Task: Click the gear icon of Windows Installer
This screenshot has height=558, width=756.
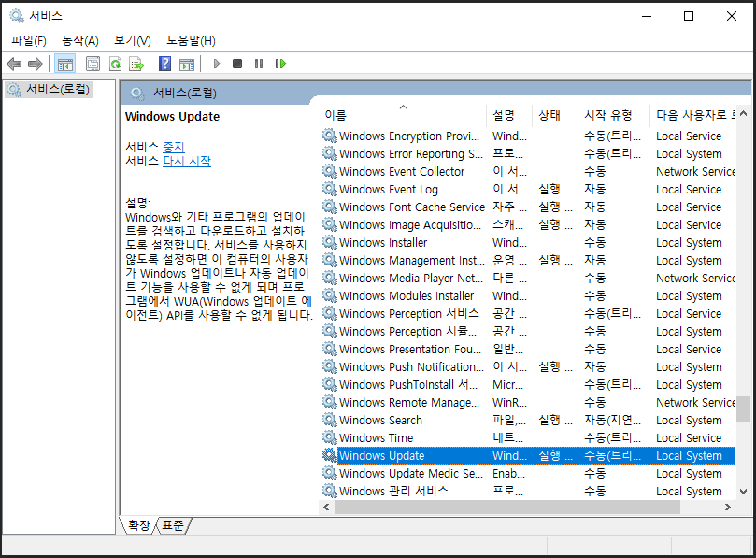Action: [x=329, y=242]
